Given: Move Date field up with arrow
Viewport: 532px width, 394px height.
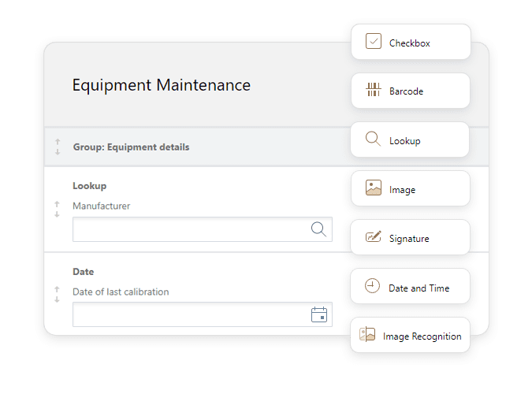Looking at the screenshot, I should click(x=57, y=289).
